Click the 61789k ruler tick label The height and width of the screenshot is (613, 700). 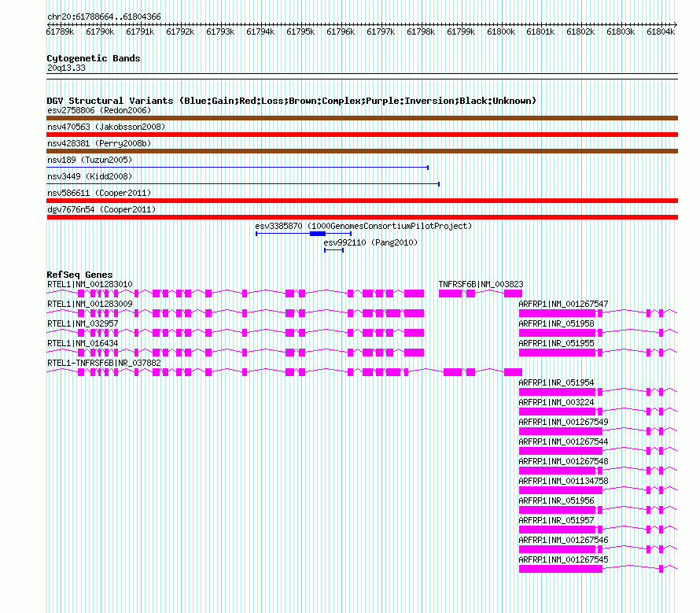point(60,31)
